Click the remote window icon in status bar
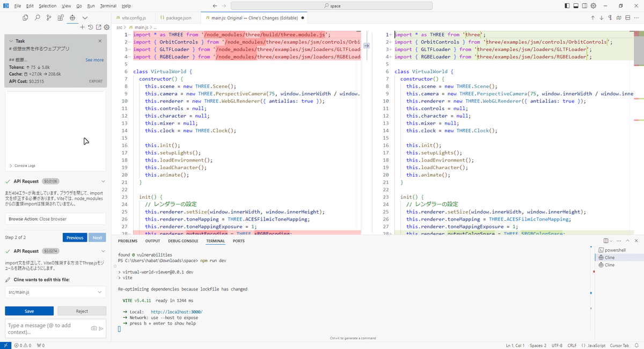 5,345
